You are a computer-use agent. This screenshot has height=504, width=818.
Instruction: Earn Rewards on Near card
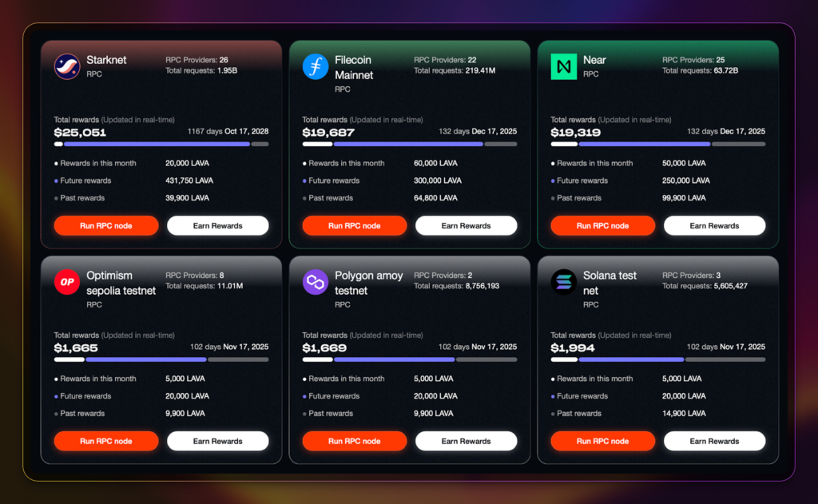[714, 225]
